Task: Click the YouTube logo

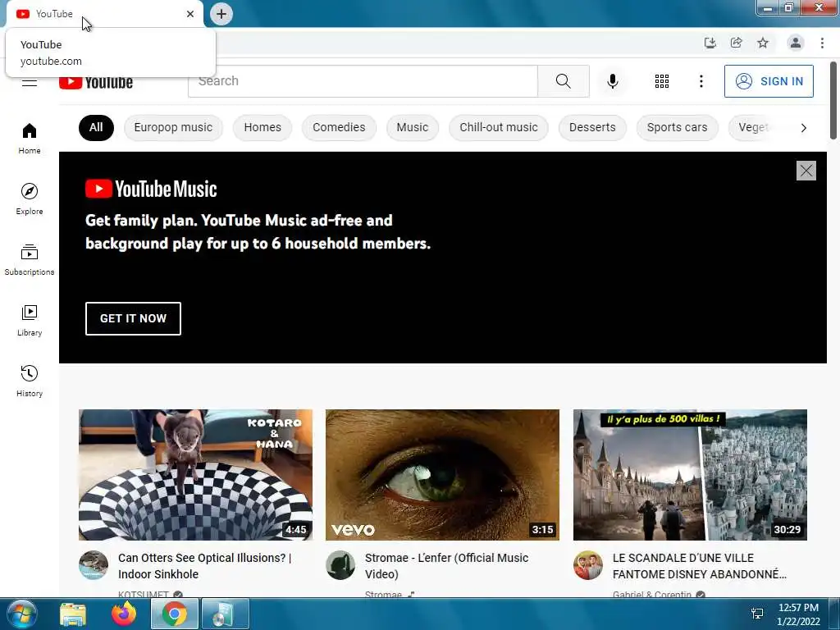Action: (x=96, y=82)
